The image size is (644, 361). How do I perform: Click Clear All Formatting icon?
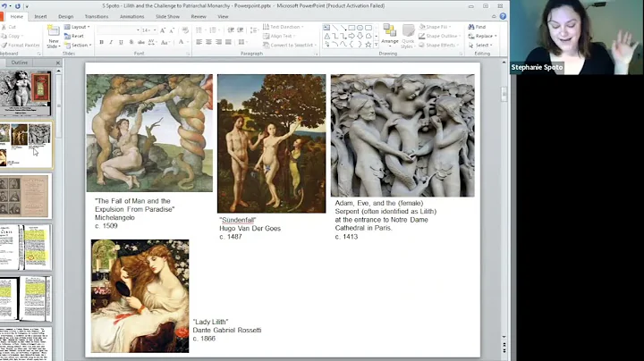(185, 30)
